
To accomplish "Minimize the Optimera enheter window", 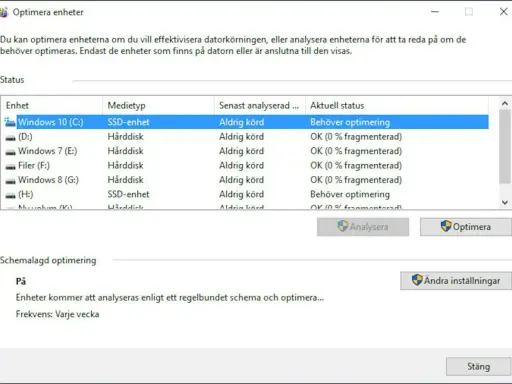I will (435, 12).
